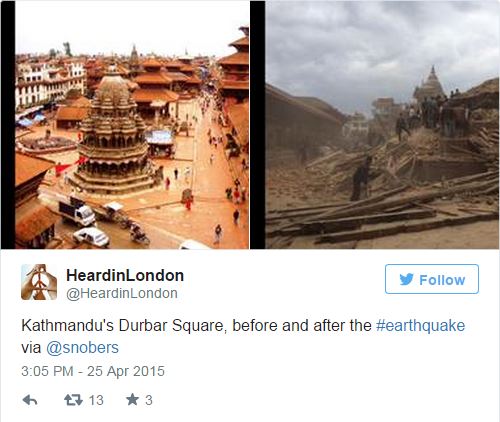Click the reply arrow icon

30,400
